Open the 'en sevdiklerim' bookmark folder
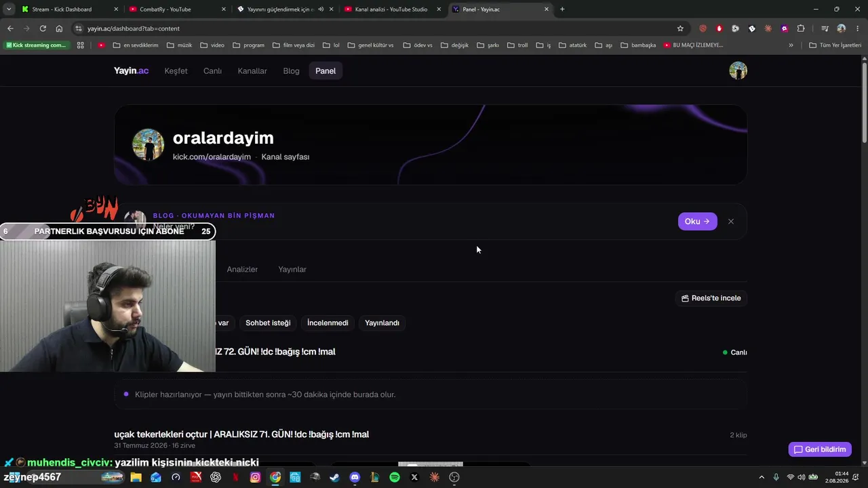The image size is (868, 488). point(136,45)
